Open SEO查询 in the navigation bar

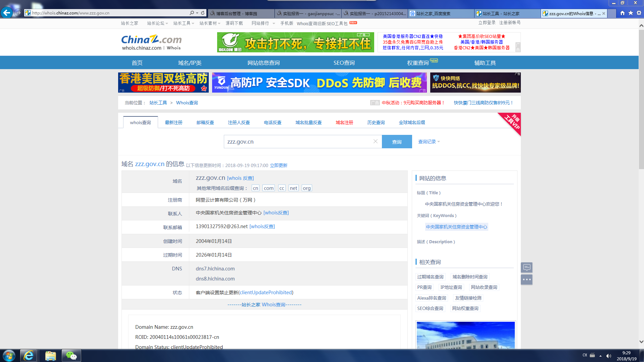[344, 63]
